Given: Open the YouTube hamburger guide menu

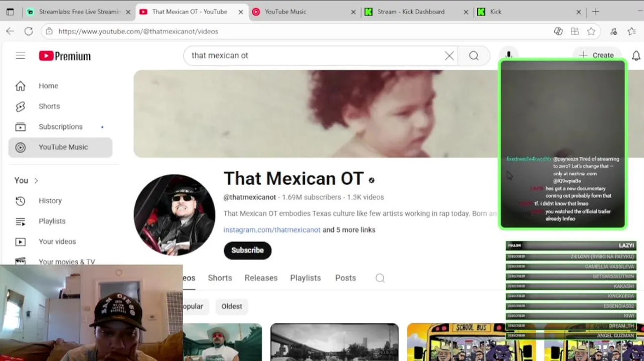Looking at the screenshot, I should pos(20,56).
